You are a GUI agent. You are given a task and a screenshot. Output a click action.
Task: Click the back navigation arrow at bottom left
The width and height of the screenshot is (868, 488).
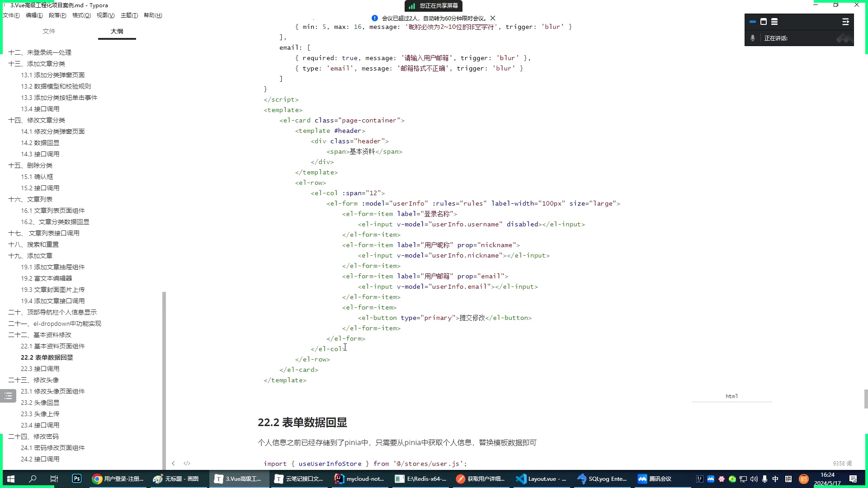(174, 463)
